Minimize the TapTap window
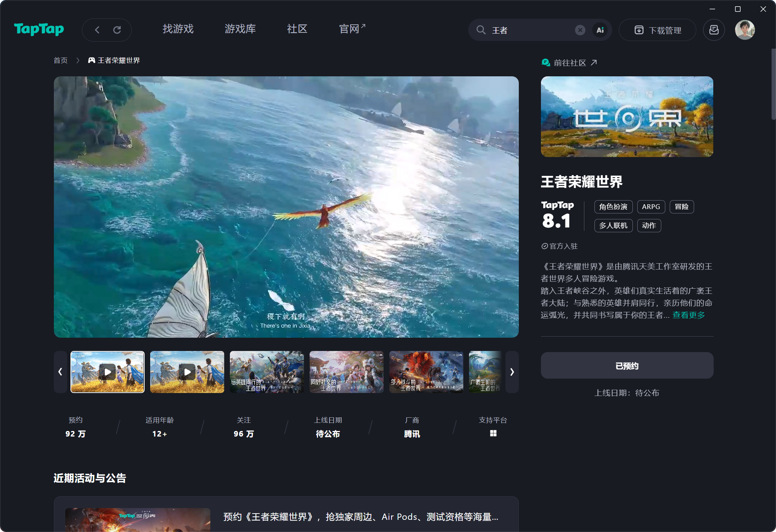Image resolution: width=776 pixels, height=532 pixels. 712,9
